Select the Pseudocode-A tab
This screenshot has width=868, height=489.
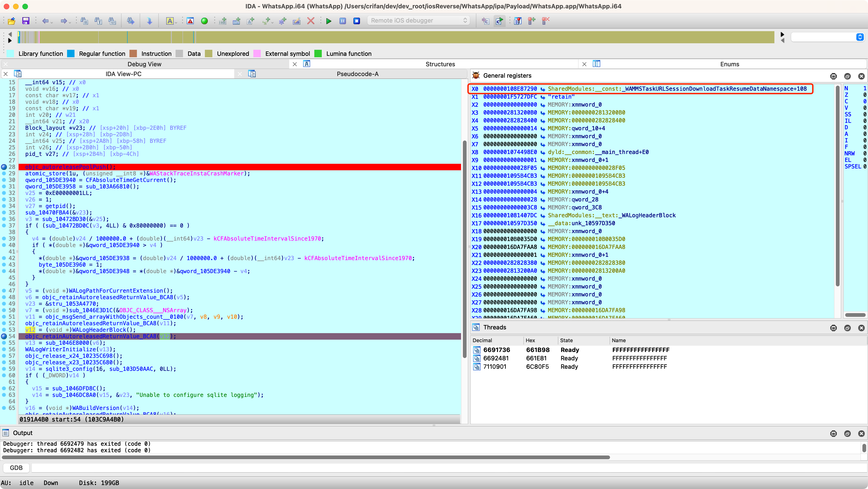pos(357,74)
